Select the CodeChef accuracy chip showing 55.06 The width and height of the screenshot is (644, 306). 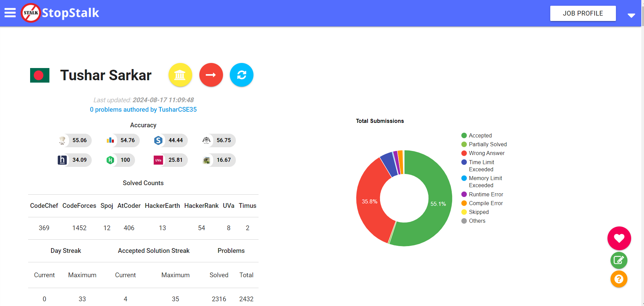pyautogui.click(x=74, y=140)
